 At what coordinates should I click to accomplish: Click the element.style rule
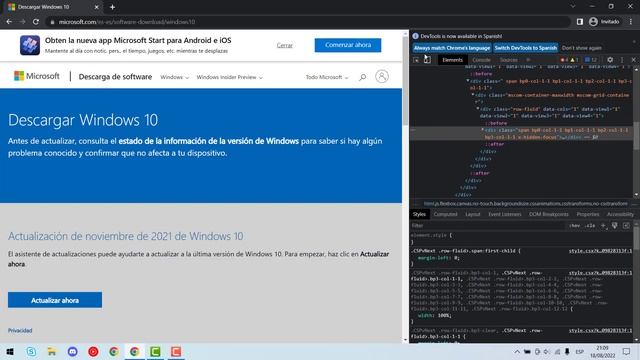click(431, 236)
